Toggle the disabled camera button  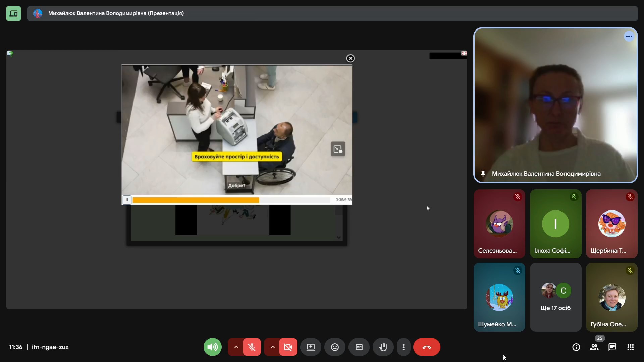coord(288,347)
